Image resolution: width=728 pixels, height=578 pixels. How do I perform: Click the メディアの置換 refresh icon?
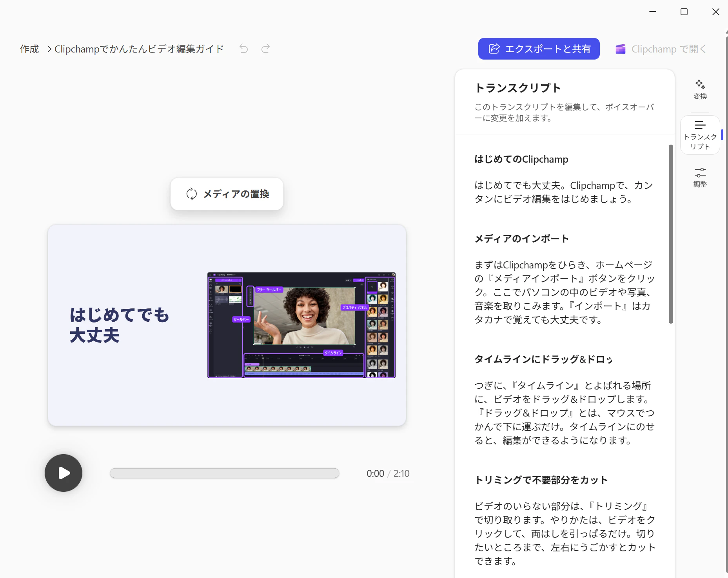[x=191, y=194]
